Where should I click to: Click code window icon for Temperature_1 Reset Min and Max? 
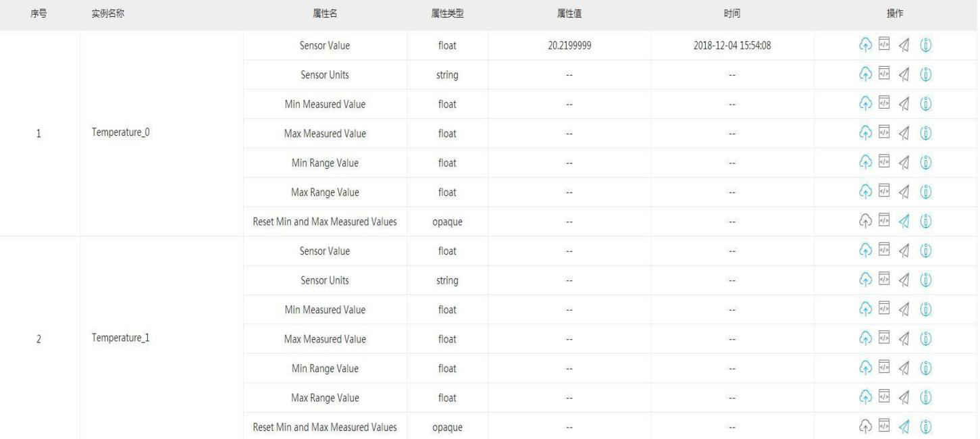[x=884, y=427]
